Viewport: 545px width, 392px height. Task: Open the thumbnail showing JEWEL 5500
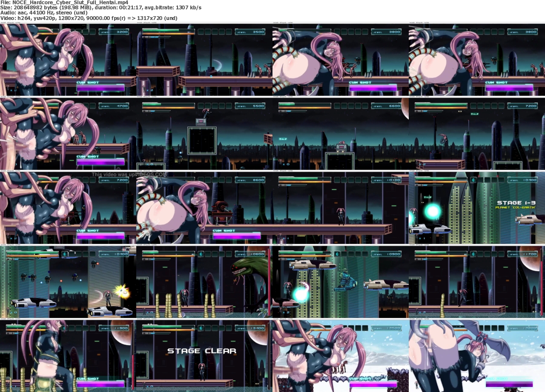[x=204, y=134]
